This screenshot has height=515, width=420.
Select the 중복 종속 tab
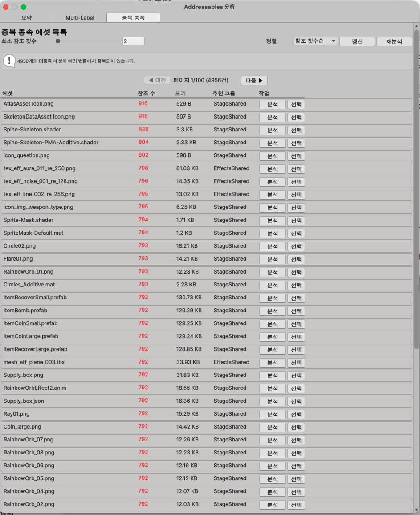[x=133, y=18]
